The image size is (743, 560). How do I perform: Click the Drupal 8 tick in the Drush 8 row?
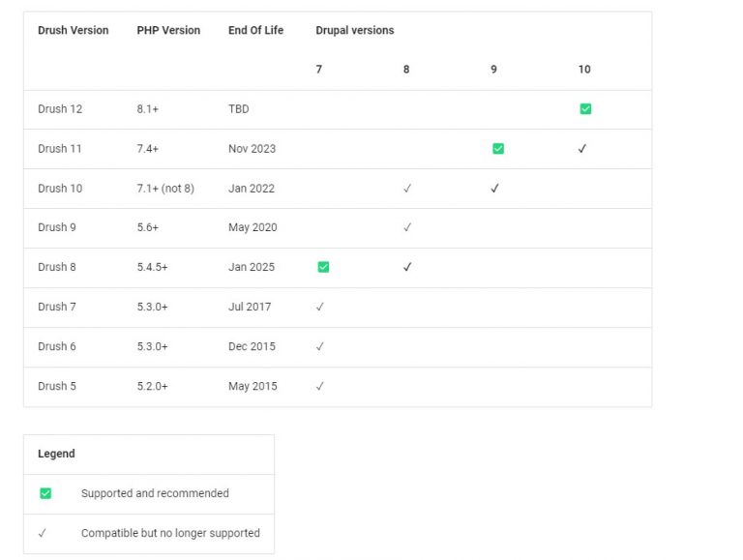click(407, 267)
